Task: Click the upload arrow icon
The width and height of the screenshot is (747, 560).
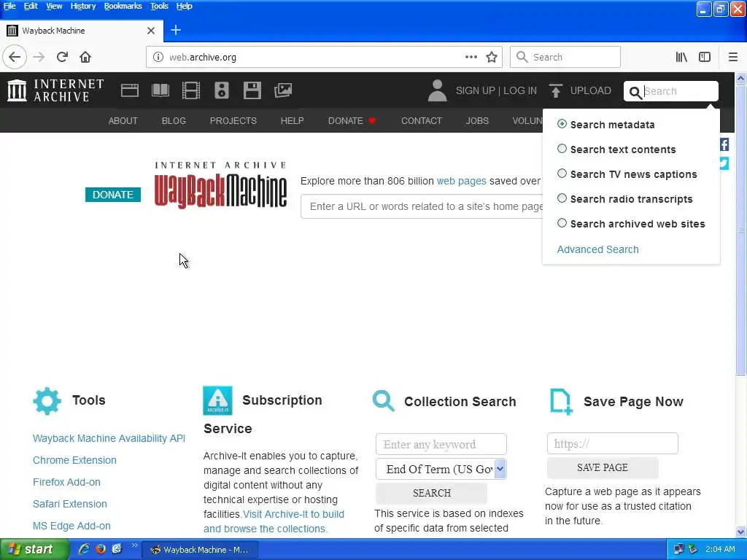Action: pyautogui.click(x=555, y=90)
